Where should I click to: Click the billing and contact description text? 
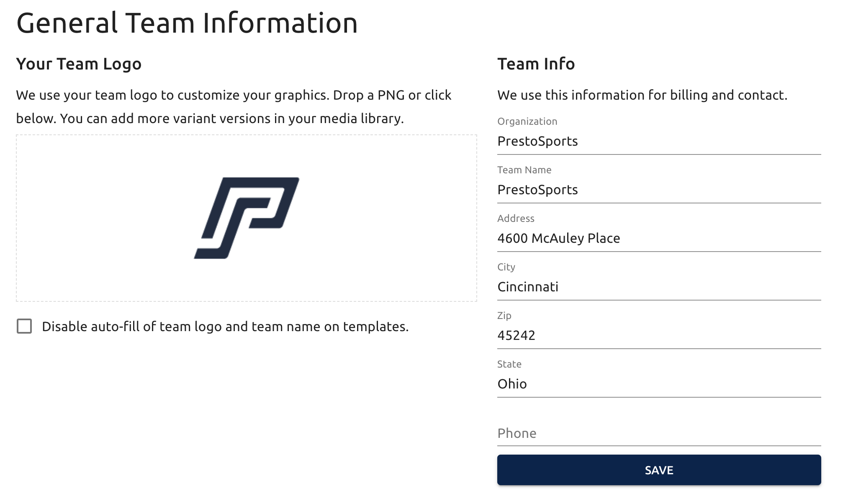click(x=642, y=95)
